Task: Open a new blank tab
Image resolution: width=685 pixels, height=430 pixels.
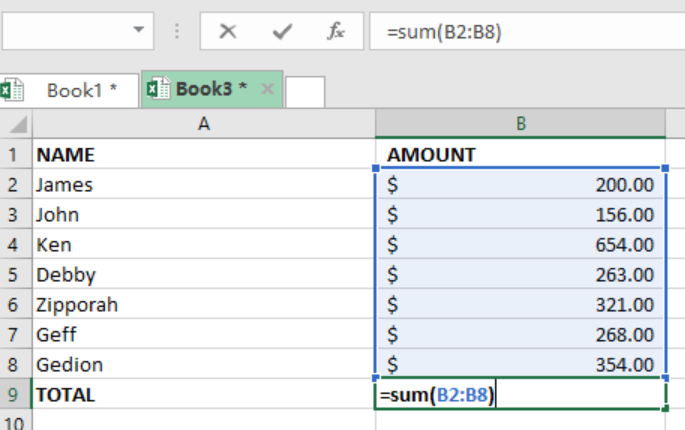Action: coord(305,92)
